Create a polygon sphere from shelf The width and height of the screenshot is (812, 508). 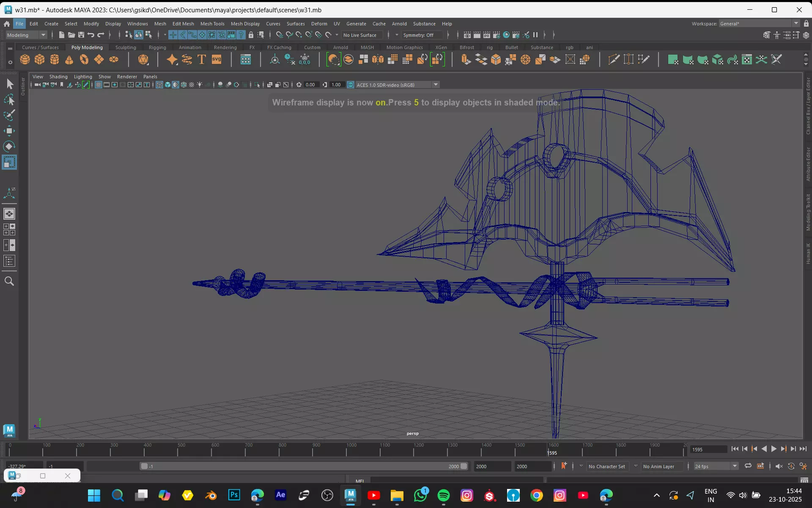click(x=25, y=60)
